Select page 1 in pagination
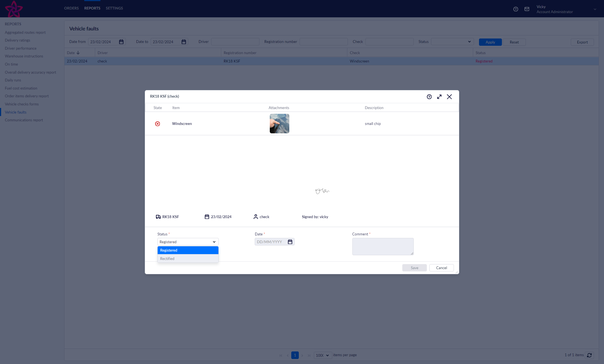Viewport: 604px width, 364px height. (x=295, y=355)
